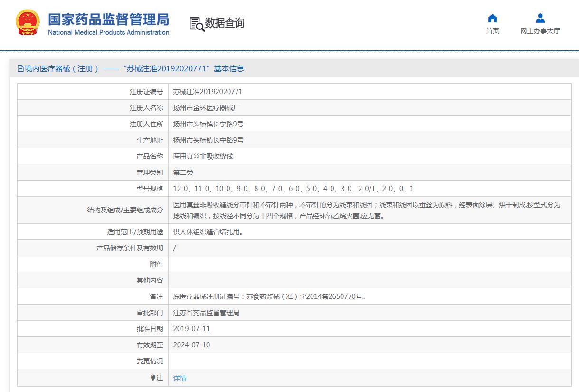Click the 注册证编号 label cell
Screen dimensions: 579x392
click(x=93, y=92)
